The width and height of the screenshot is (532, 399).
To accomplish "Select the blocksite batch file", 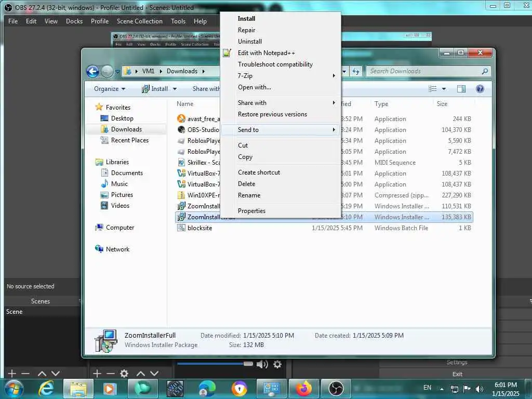I will coord(199,228).
